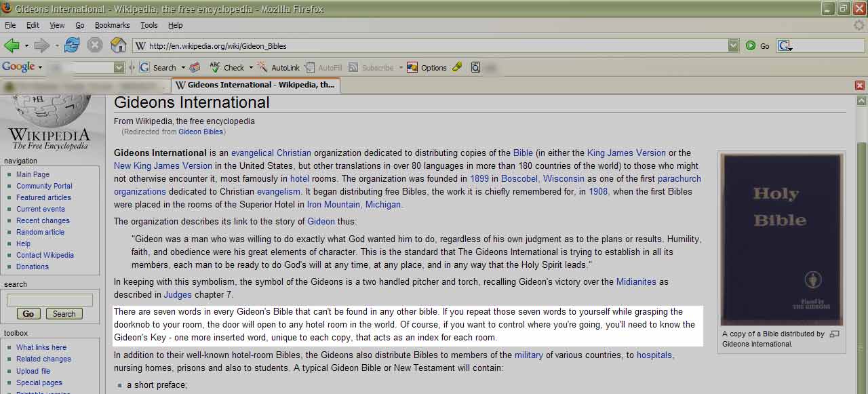Viewport: 868px width, 394px height.
Task: Open the Current events link
Action: (41, 209)
